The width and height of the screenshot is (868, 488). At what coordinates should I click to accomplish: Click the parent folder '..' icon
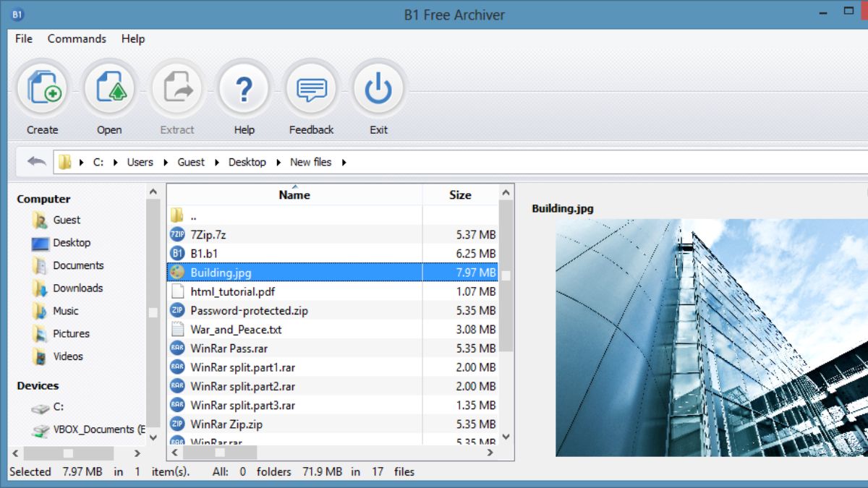pyautogui.click(x=177, y=215)
